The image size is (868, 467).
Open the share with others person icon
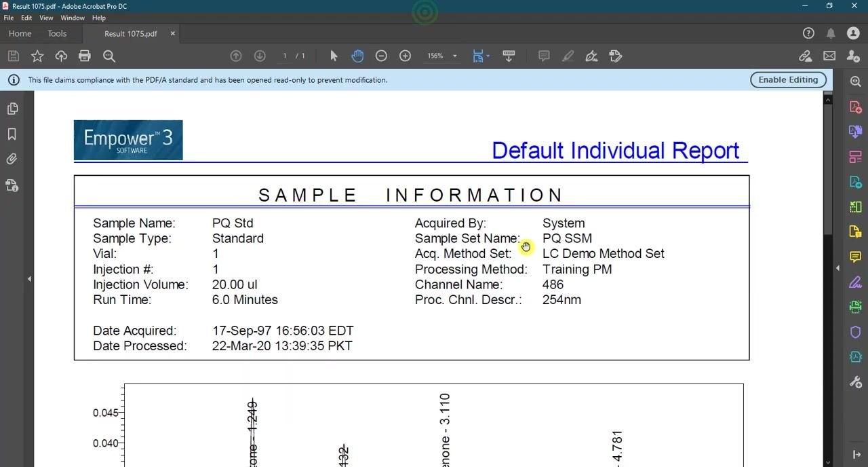854,56
